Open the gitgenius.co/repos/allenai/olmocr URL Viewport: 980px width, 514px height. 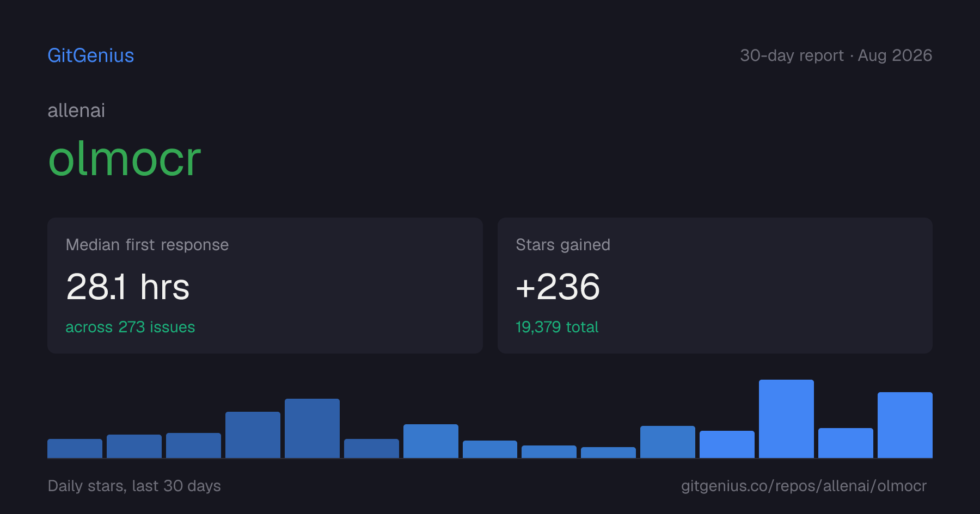coord(804,486)
